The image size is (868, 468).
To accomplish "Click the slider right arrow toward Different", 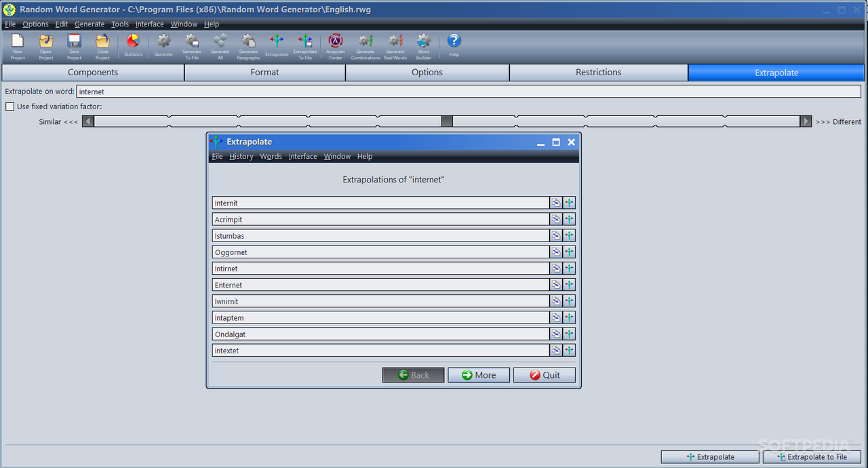I will coord(806,121).
